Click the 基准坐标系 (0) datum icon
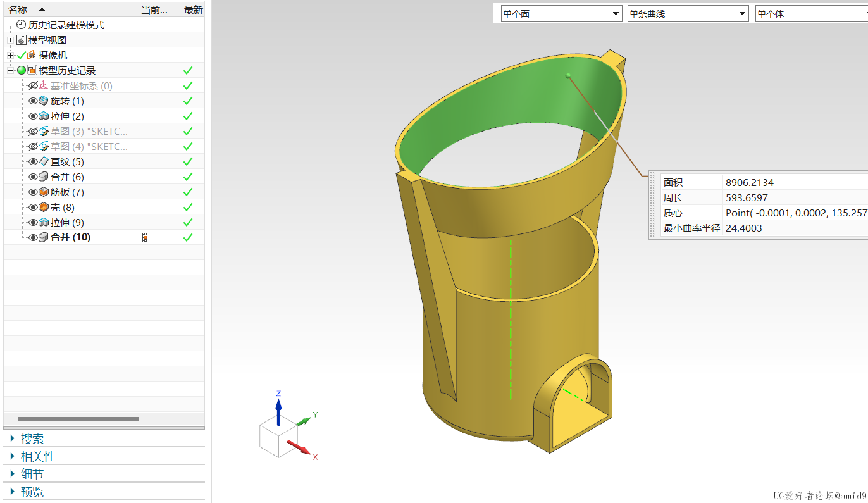868x503 pixels. [x=44, y=85]
